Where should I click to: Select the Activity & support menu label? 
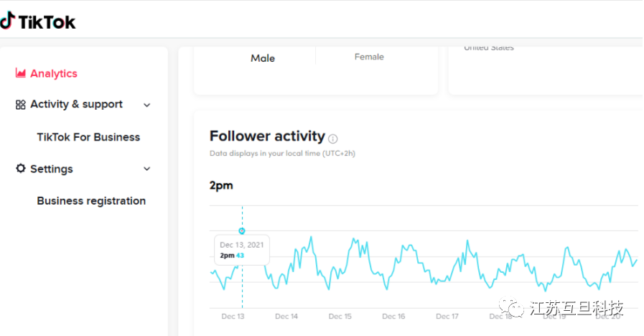[76, 104]
